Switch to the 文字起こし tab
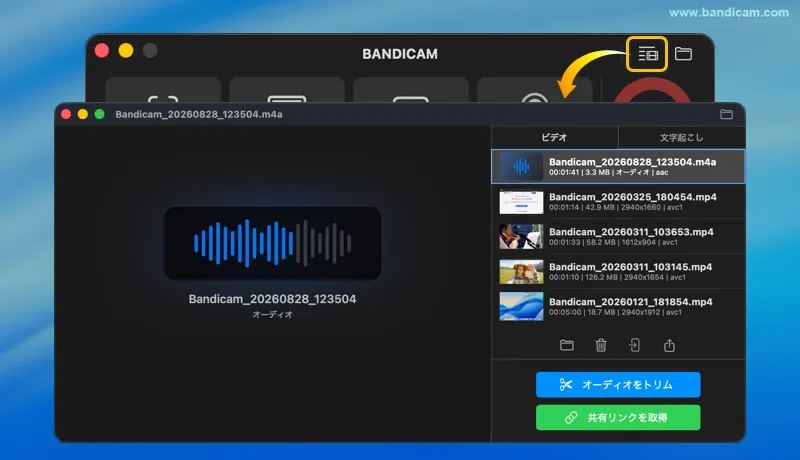The height and width of the screenshot is (460, 800). coord(681,137)
